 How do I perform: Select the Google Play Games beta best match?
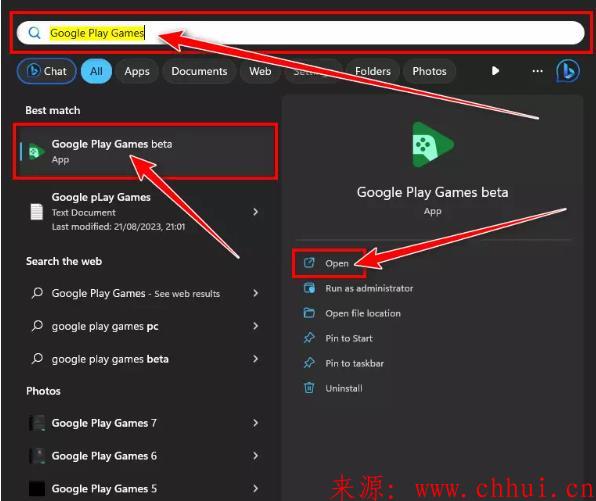(x=145, y=151)
